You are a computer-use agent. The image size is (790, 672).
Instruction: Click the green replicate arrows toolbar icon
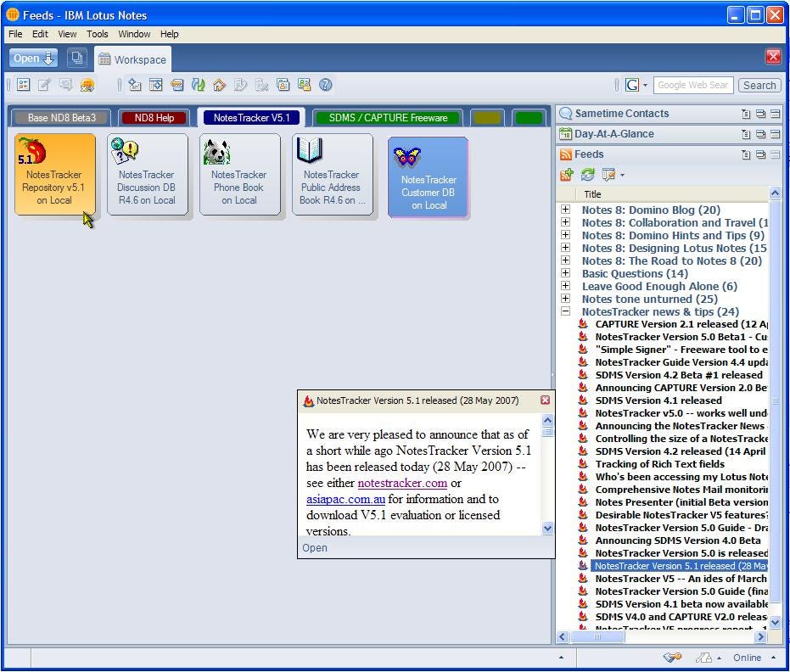(x=198, y=85)
